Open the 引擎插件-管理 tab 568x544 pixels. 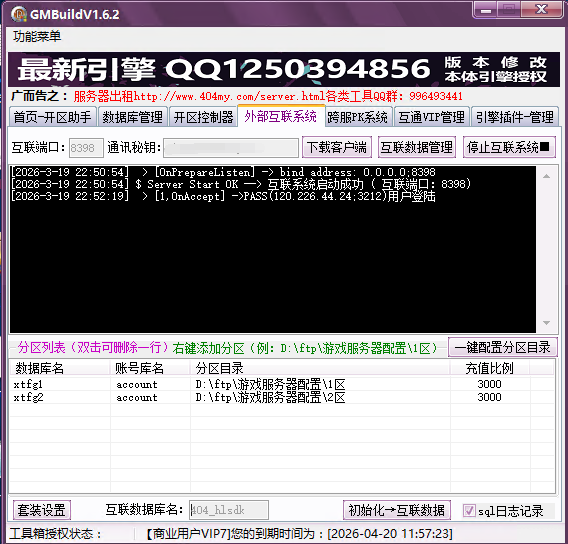pos(514,117)
